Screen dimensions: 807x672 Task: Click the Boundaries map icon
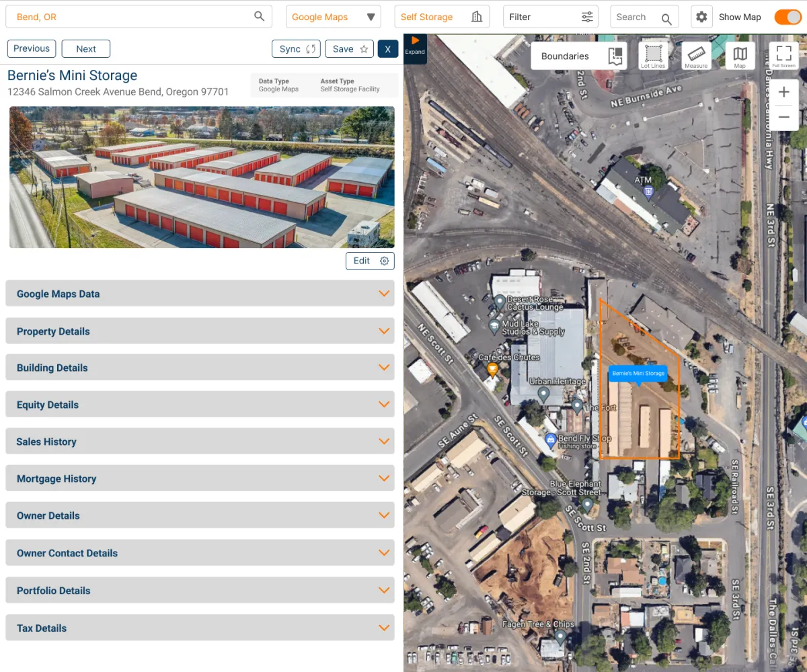click(x=615, y=56)
